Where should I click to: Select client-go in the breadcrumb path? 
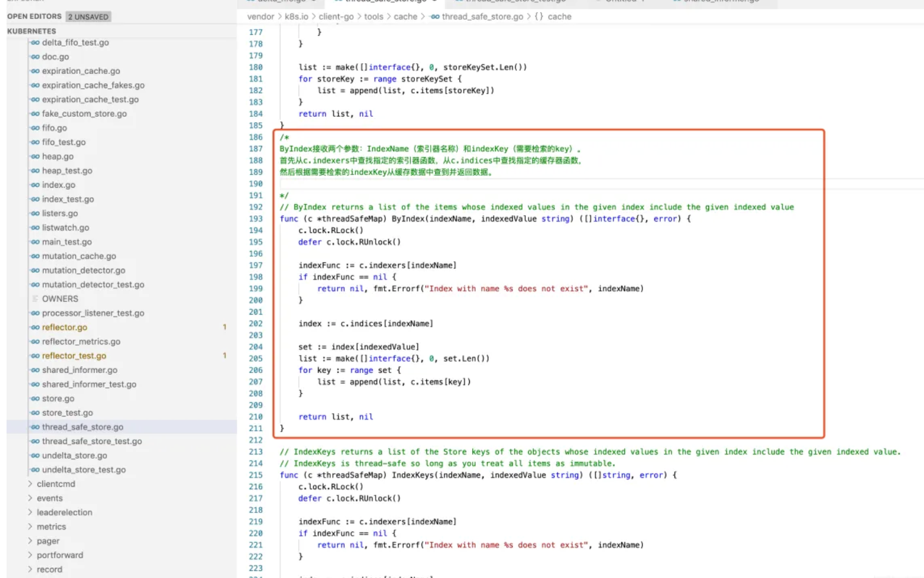pyautogui.click(x=336, y=17)
